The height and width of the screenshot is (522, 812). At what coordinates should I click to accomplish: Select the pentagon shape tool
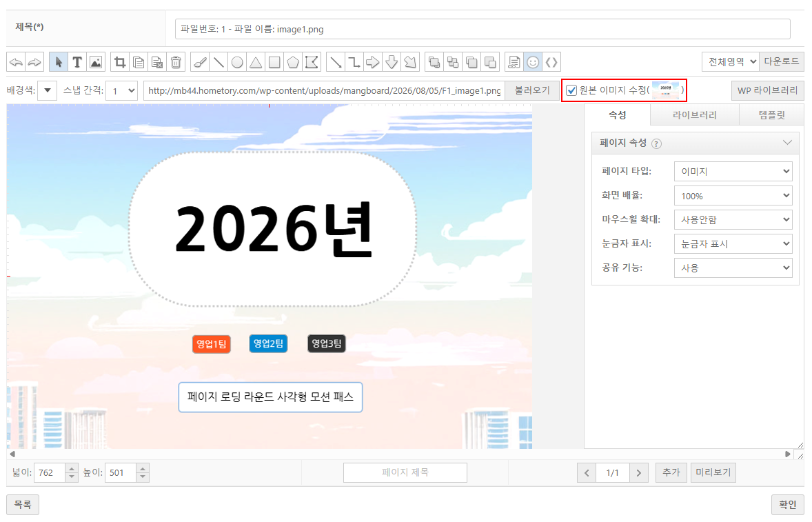(293, 62)
